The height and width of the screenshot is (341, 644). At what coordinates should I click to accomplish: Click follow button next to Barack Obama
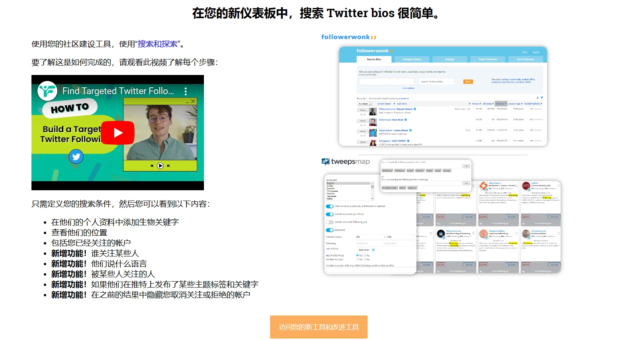point(363,110)
